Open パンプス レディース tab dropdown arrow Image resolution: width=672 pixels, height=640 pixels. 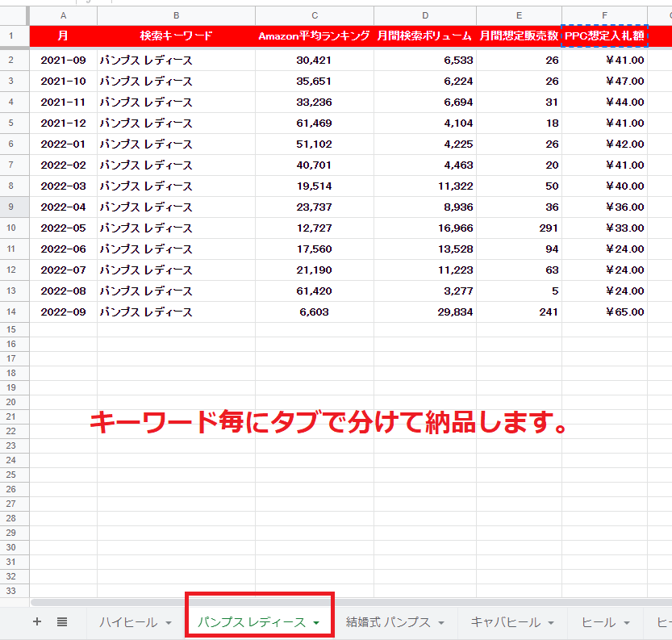click(x=316, y=623)
